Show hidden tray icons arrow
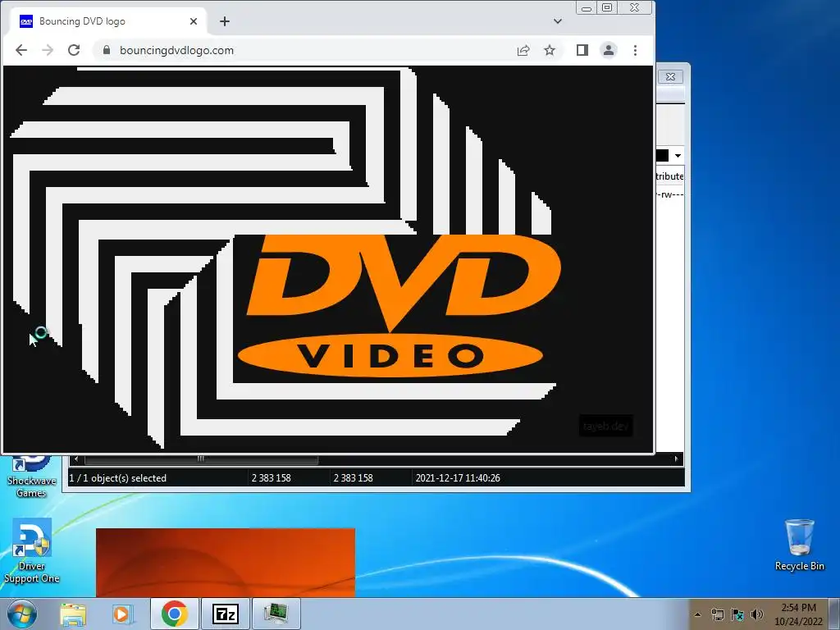The height and width of the screenshot is (630, 840). (x=697, y=614)
